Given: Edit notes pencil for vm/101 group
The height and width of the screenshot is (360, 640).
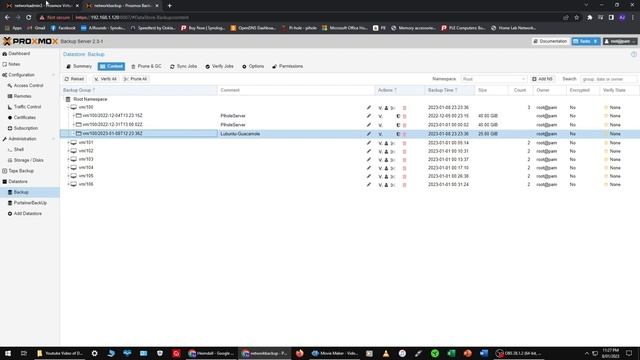Looking at the screenshot, I should (369, 143).
